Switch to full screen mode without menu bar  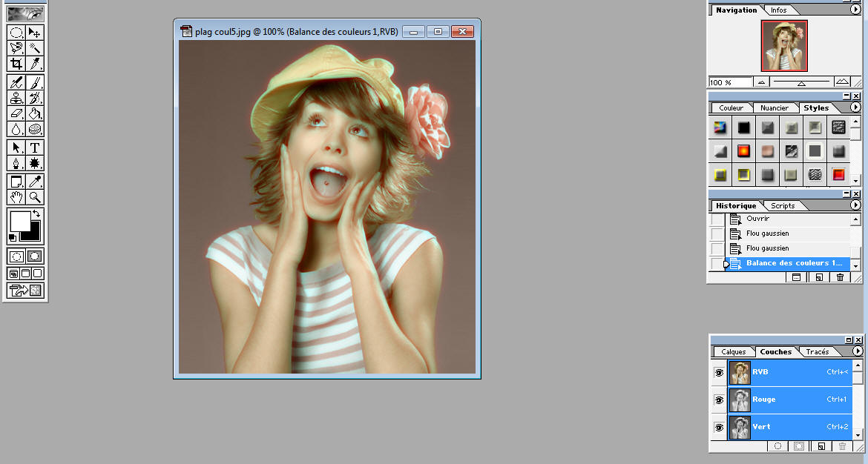37,274
